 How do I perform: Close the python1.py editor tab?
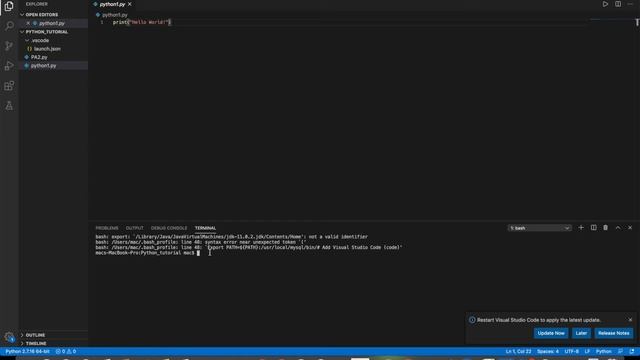(130, 4)
